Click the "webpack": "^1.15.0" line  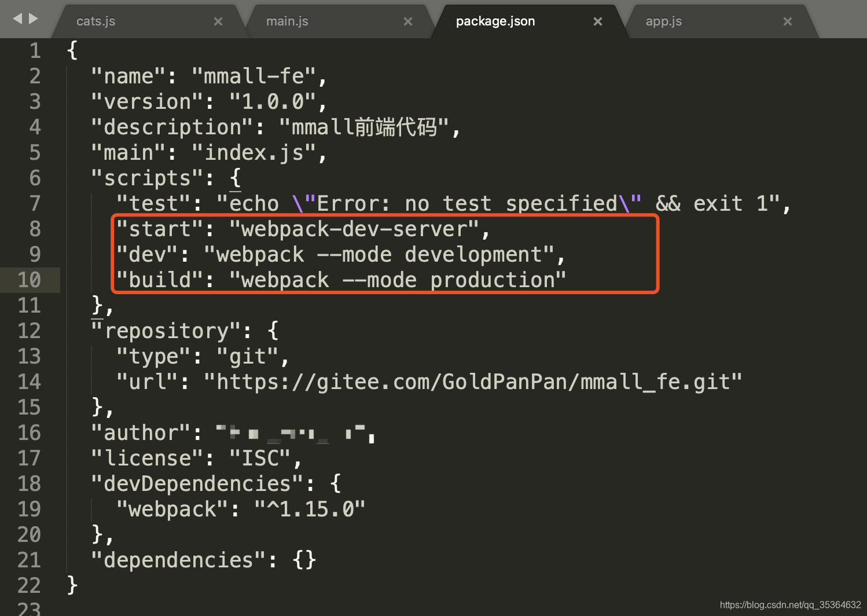pyautogui.click(x=241, y=509)
